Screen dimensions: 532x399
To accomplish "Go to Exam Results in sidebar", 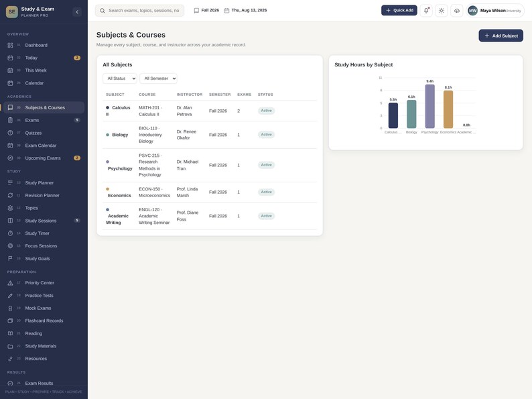I will coord(44,383).
